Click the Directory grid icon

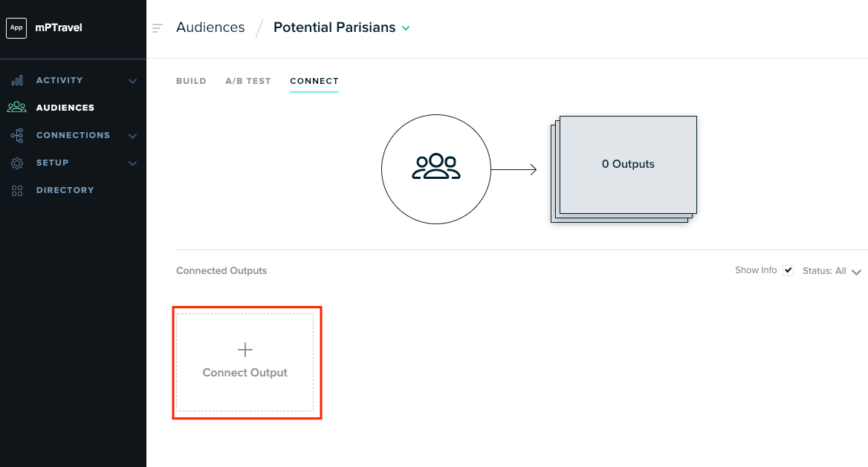(17, 190)
